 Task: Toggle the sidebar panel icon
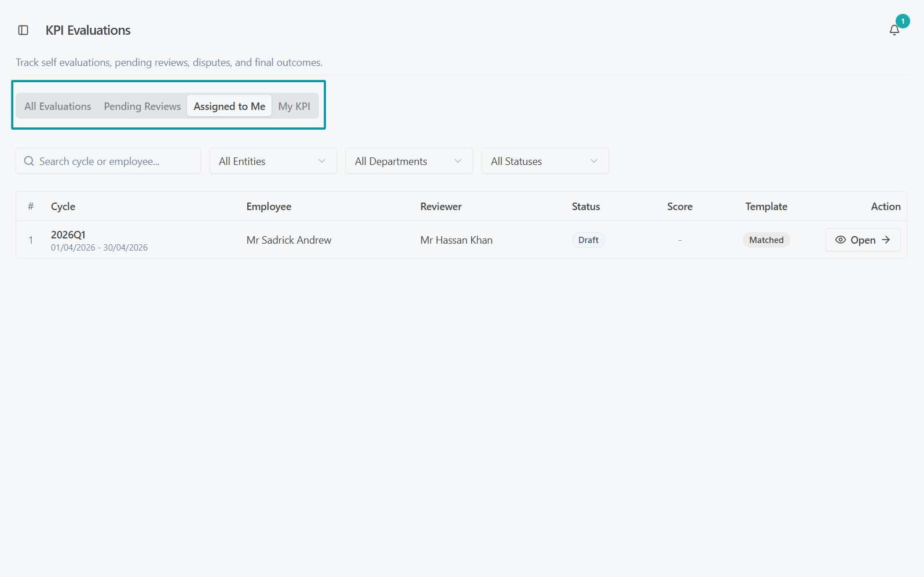click(x=23, y=30)
